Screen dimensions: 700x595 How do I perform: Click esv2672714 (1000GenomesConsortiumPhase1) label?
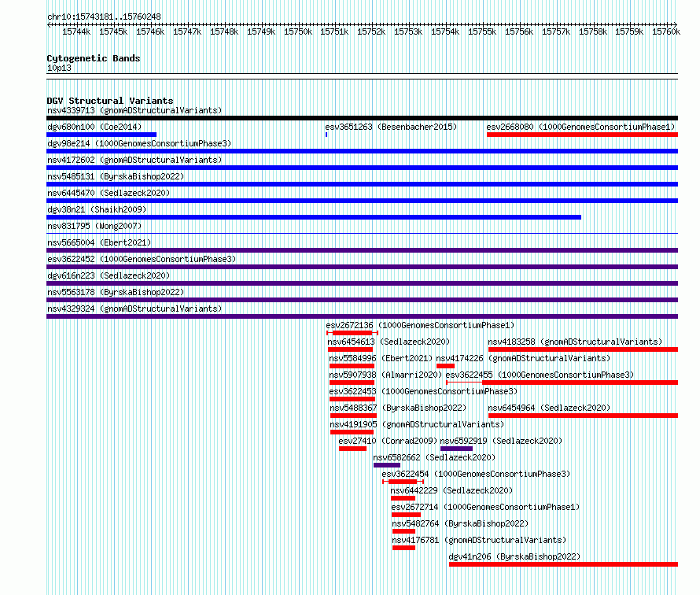485,507
